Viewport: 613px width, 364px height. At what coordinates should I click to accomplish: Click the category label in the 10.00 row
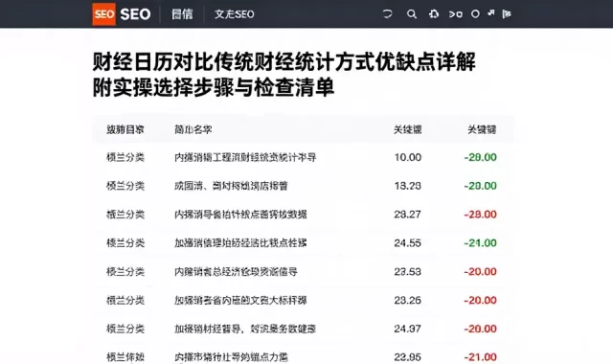(125, 157)
